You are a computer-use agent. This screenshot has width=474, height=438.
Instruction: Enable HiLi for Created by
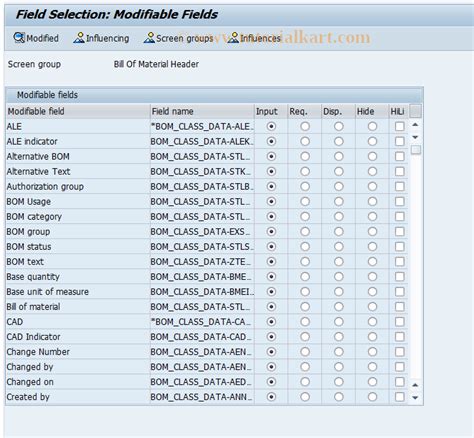[399, 397]
